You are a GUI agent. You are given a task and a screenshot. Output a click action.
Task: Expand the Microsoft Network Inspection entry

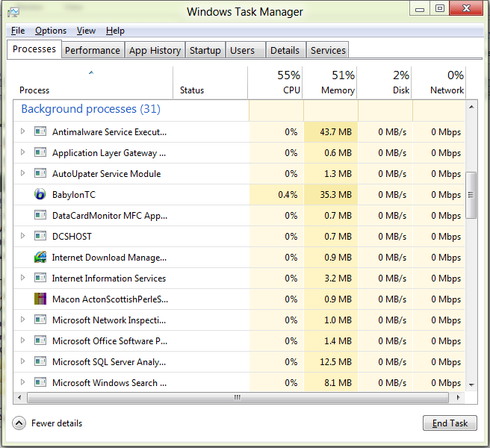22,320
